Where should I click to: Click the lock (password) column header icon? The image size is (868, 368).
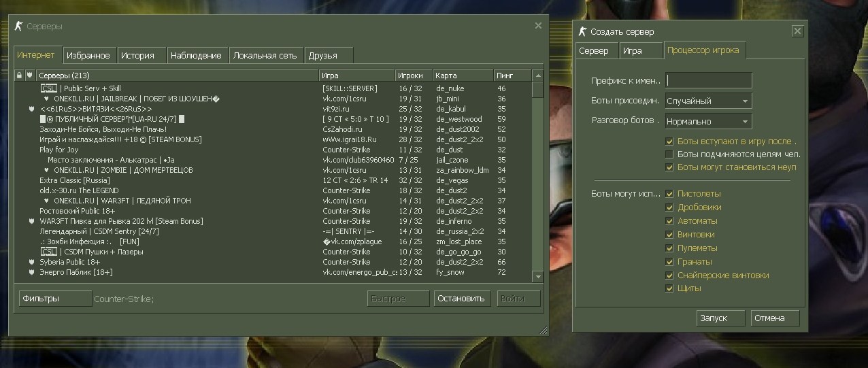(19, 76)
